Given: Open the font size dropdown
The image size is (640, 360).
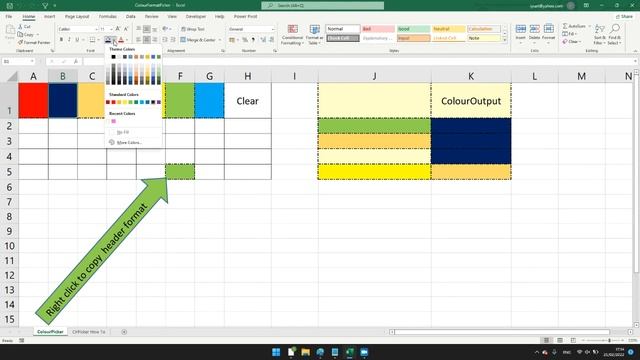Looking at the screenshot, I should [111, 29].
